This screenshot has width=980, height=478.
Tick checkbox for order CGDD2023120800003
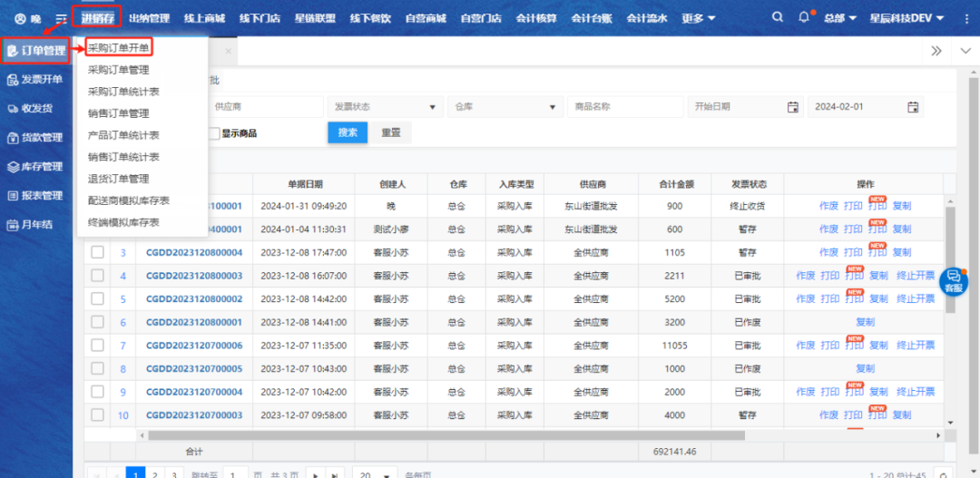(97, 276)
